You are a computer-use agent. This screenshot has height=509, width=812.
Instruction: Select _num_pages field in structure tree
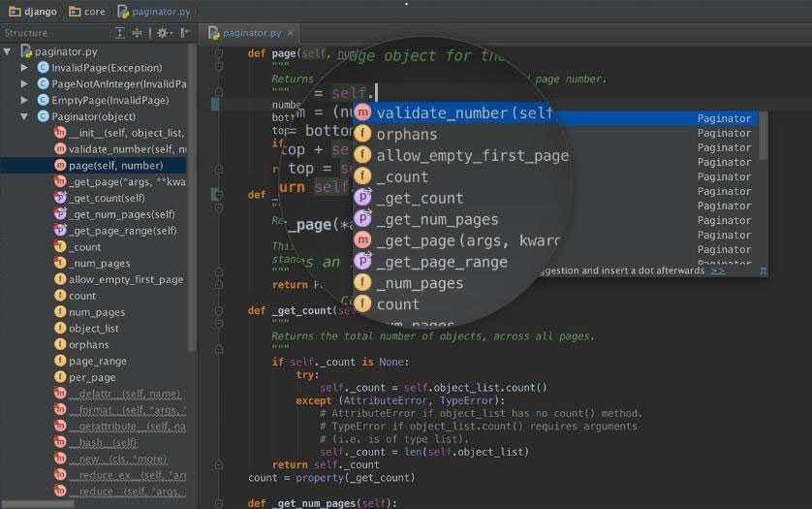(100, 264)
